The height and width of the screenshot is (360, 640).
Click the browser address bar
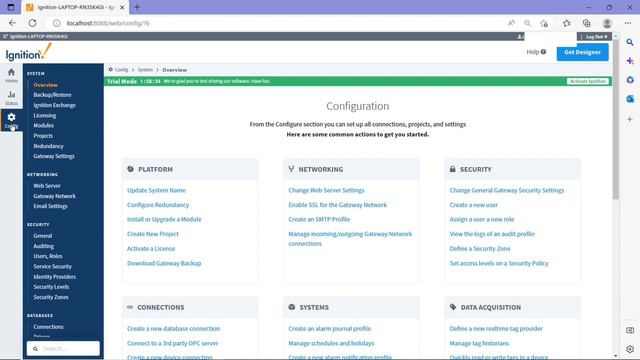282,23
